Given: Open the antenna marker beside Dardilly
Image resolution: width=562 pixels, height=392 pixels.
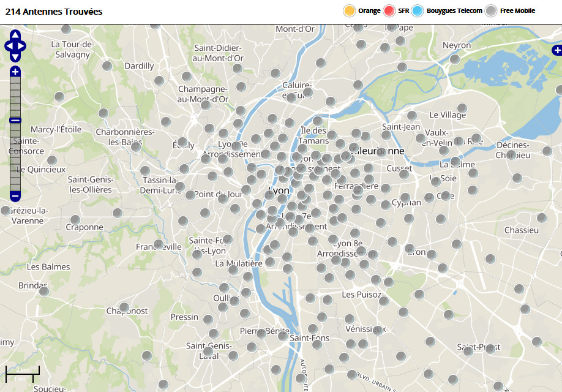Looking at the screenshot, I should [x=107, y=66].
